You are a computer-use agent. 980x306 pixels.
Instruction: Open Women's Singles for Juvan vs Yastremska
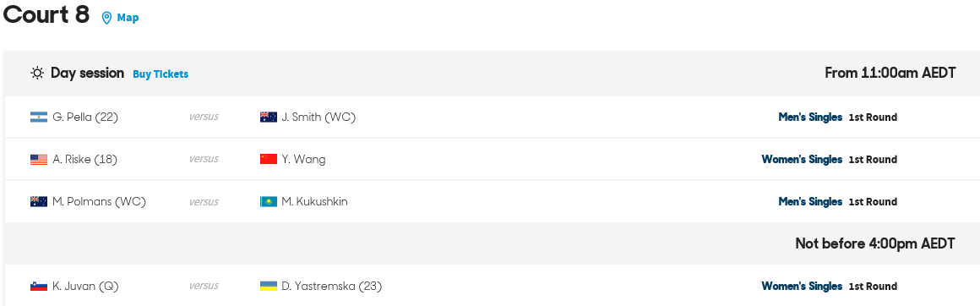[x=802, y=286]
